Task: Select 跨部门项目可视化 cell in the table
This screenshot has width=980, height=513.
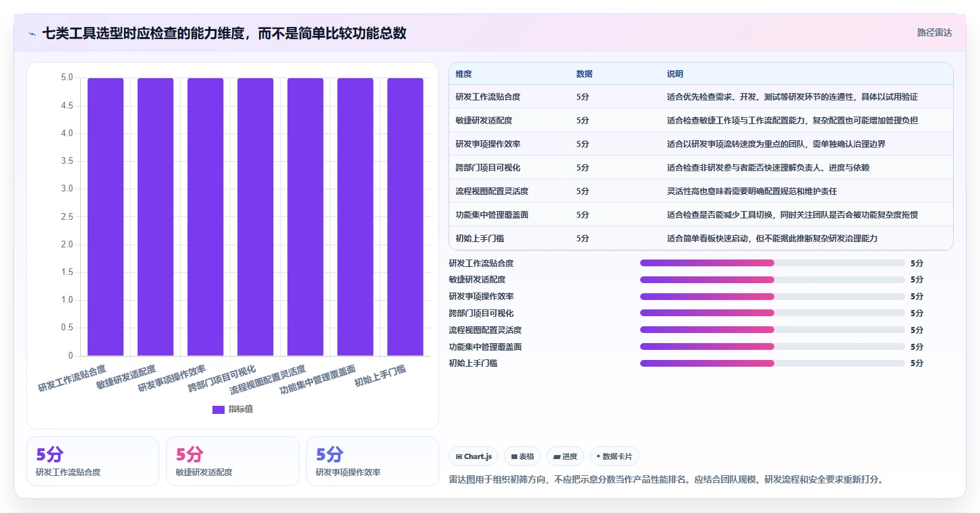Action: (488, 168)
